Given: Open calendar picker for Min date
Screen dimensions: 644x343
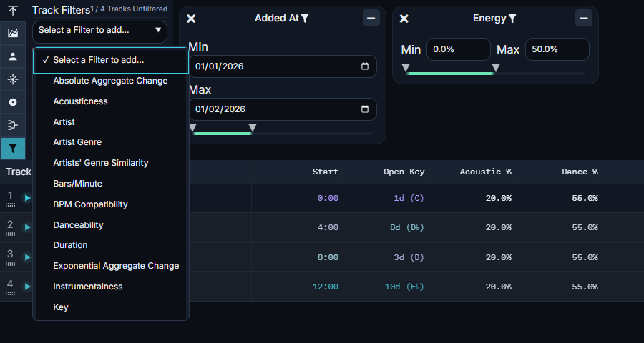Looking at the screenshot, I should point(365,66).
